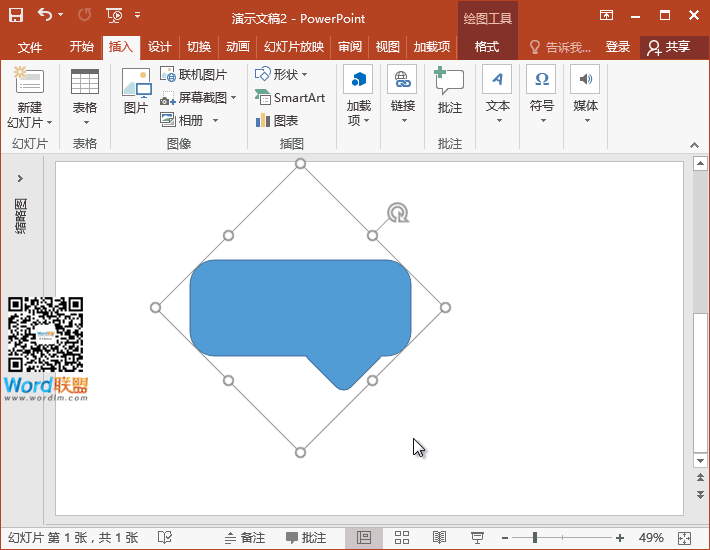This screenshot has height=550, width=710.
Task: Click the zoom out minus button
Action: [505, 538]
